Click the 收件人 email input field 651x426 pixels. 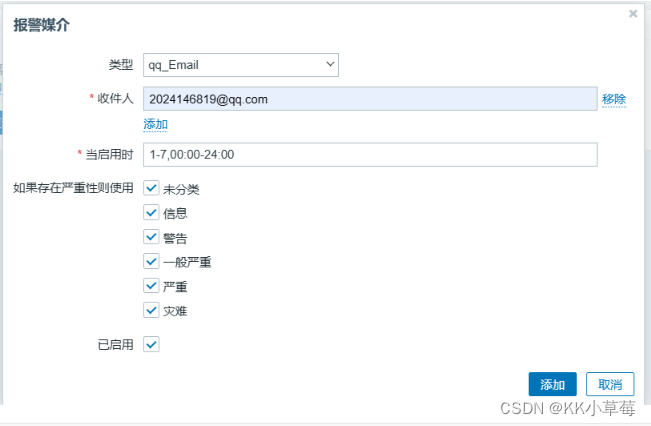[370, 99]
